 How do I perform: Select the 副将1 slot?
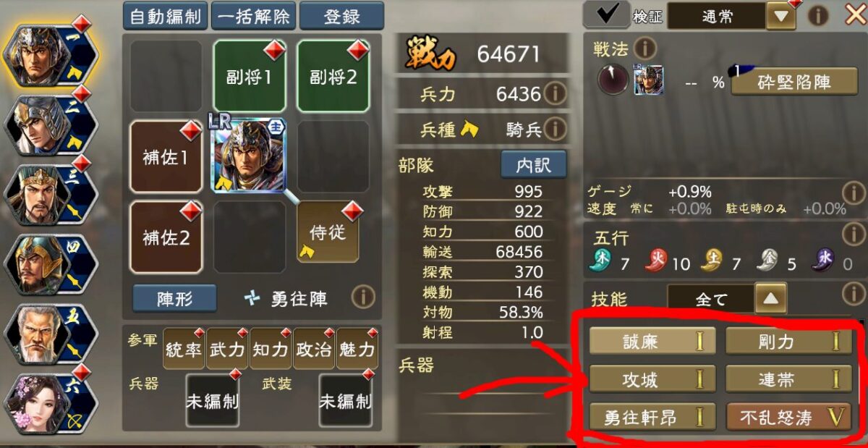coord(250,76)
